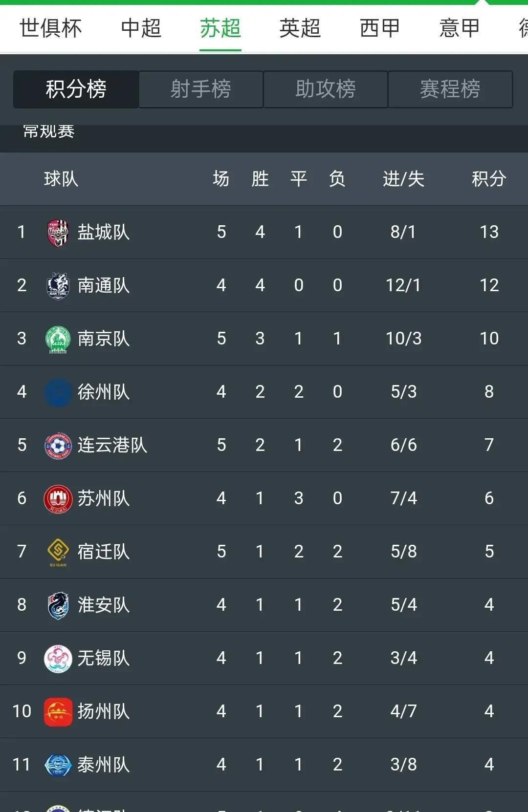
Task: Tap the 泰州队 blue emblem
Action: click(x=58, y=765)
